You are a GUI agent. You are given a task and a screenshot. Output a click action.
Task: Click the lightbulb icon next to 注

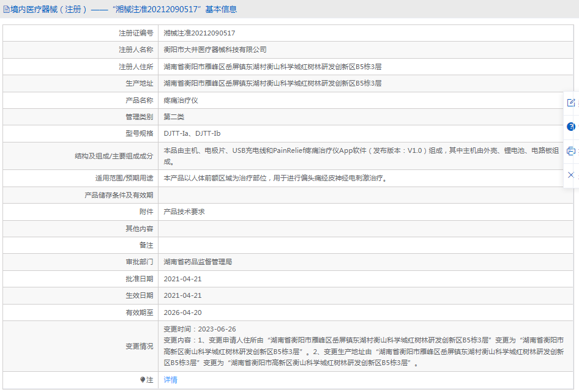click(143, 380)
